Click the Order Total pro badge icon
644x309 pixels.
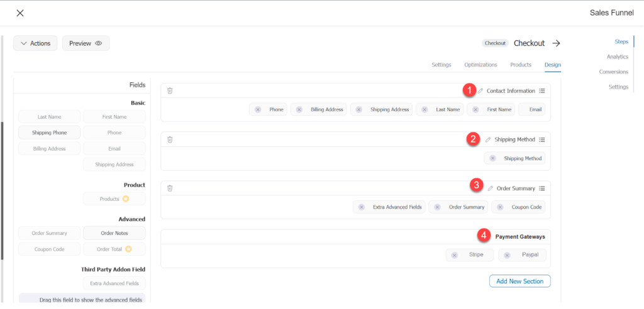[128, 249]
